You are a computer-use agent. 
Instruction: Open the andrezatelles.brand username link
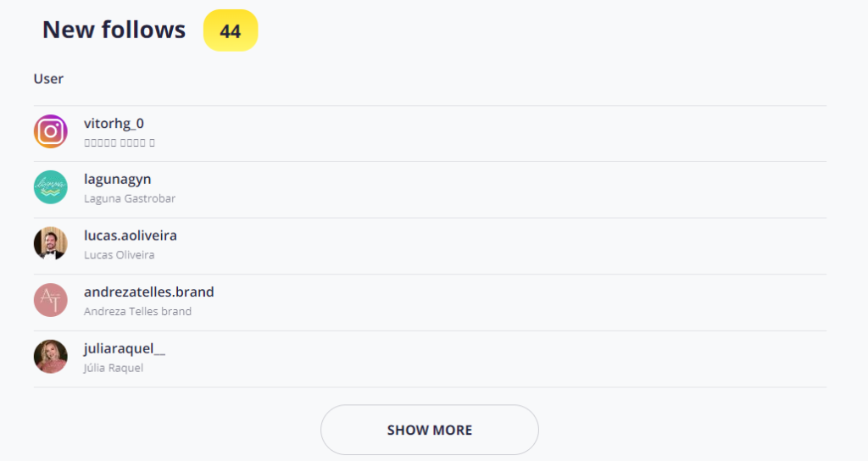[x=149, y=292]
